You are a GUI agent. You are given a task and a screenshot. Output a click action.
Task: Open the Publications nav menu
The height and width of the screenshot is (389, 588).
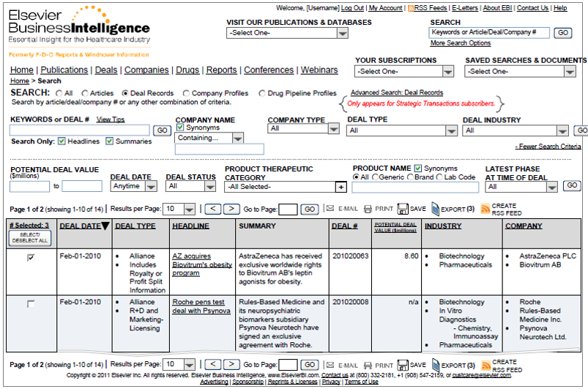click(64, 70)
